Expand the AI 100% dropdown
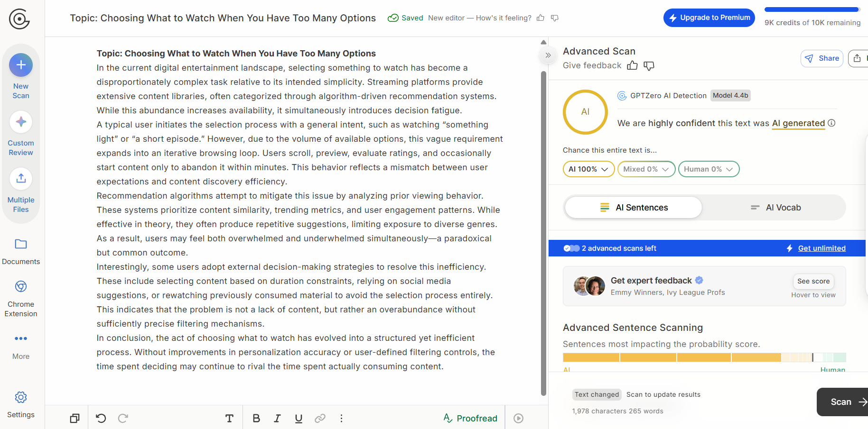The height and width of the screenshot is (429, 868). coord(588,169)
